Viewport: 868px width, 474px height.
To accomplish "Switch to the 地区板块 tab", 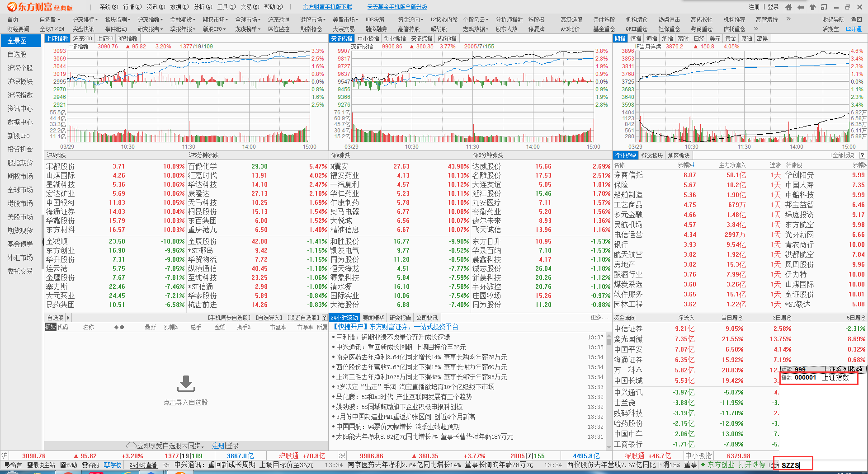I will coord(679,155).
